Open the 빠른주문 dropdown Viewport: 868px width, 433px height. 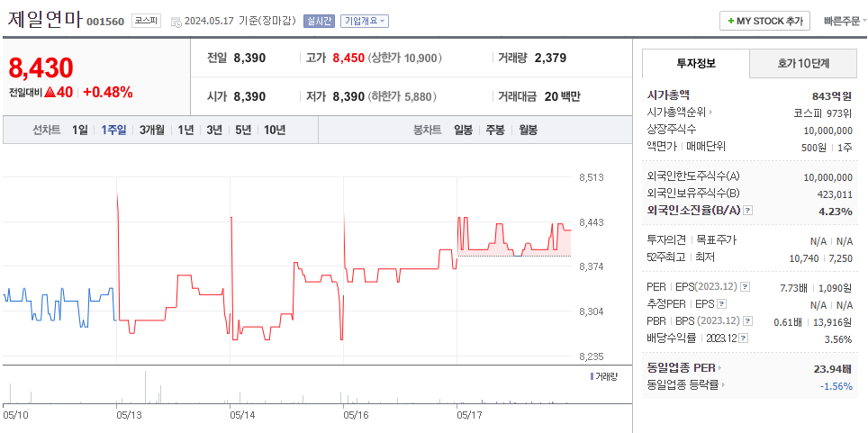pyautogui.click(x=845, y=21)
